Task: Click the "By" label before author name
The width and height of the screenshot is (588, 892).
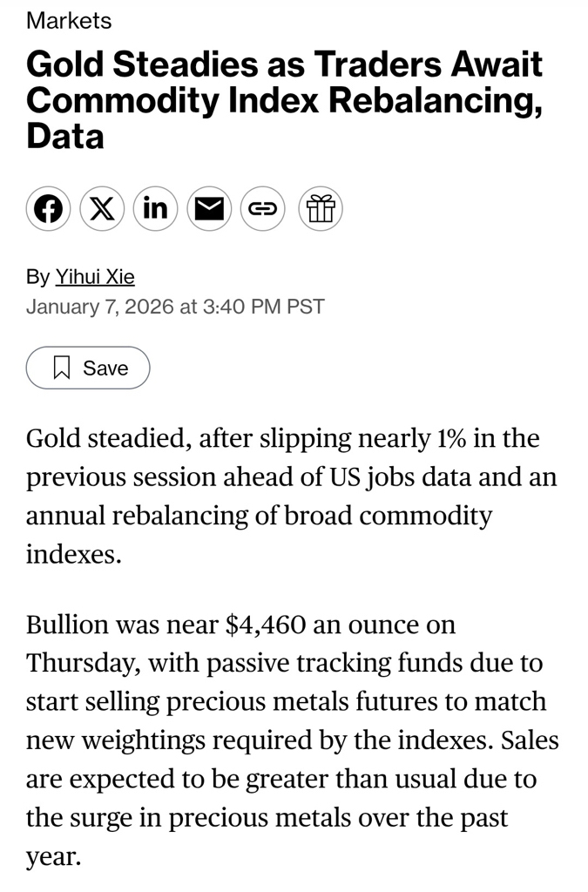Action: pos(37,277)
